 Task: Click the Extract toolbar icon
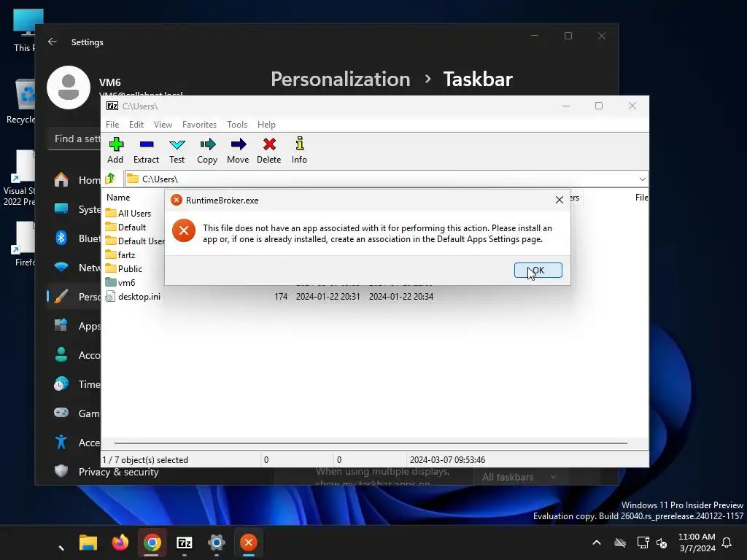click(146, 150)
